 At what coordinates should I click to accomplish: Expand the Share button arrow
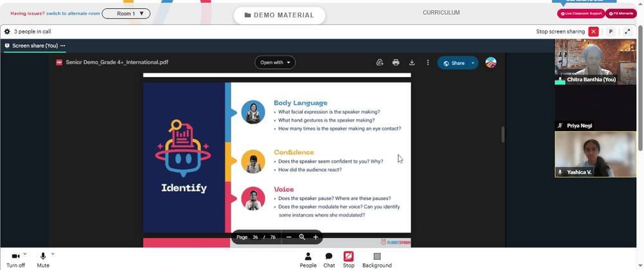point(473,63)
